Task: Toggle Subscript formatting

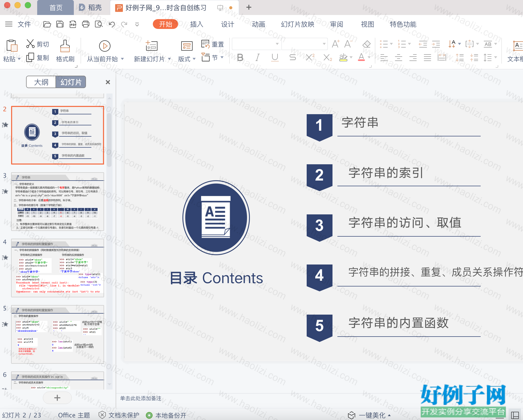Action: (328, 57)
